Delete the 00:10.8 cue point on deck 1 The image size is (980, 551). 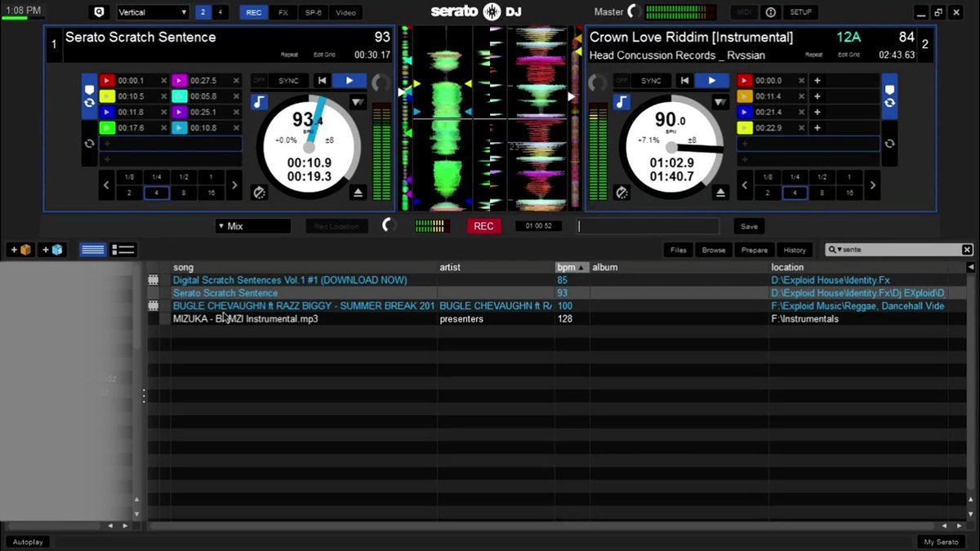236,128
